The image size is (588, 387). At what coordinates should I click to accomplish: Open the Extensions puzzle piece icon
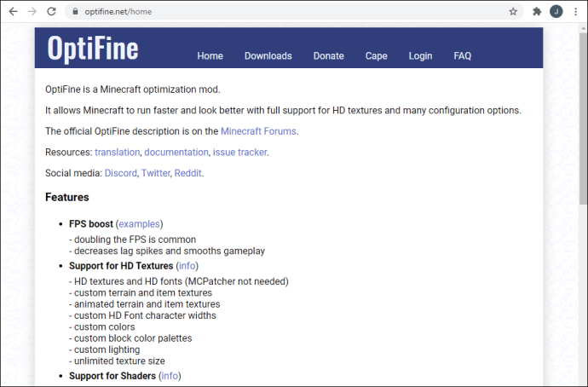tap(537, 12)
